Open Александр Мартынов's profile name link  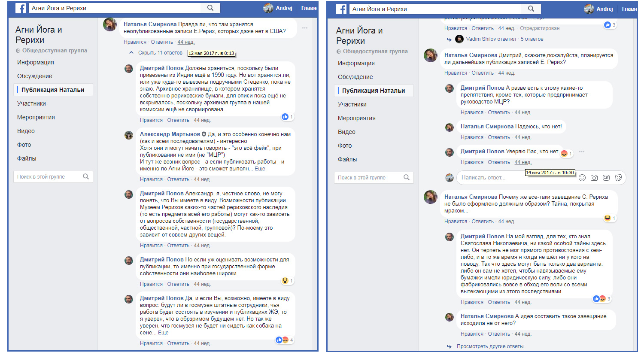[x=170, y=134]
